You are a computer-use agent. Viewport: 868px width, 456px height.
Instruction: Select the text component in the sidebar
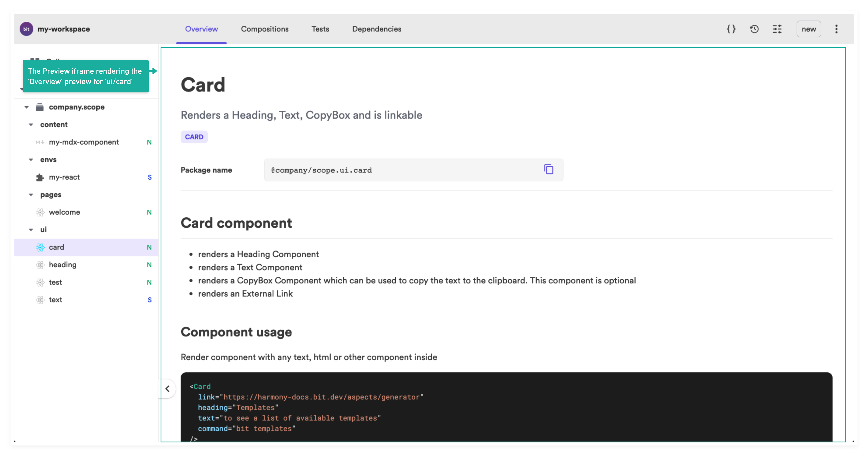pos(55,299)
